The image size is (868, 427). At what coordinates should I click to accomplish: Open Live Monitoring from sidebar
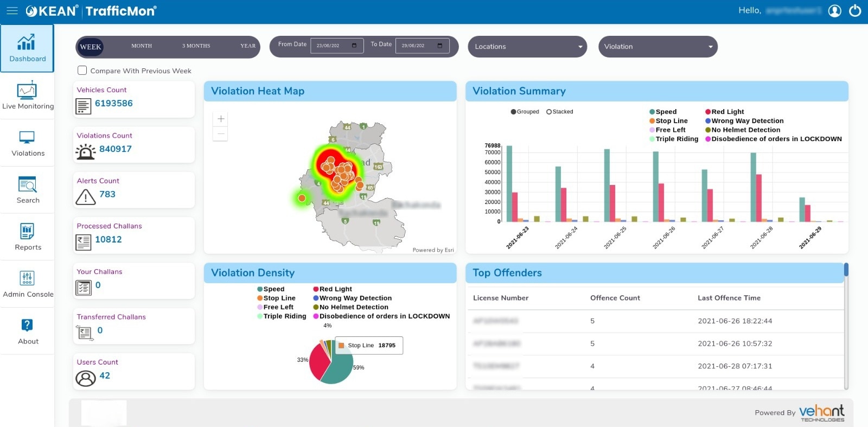coord(27,95)
